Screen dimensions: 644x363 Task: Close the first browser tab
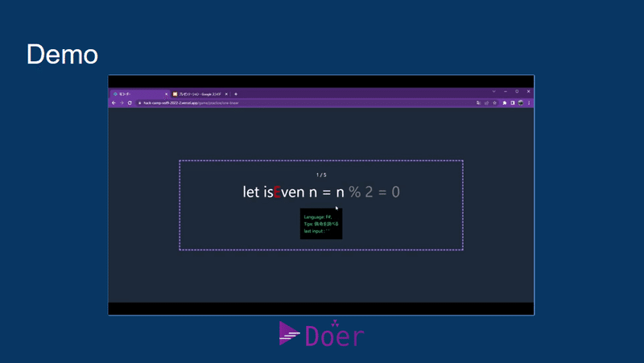coord(167,94)
